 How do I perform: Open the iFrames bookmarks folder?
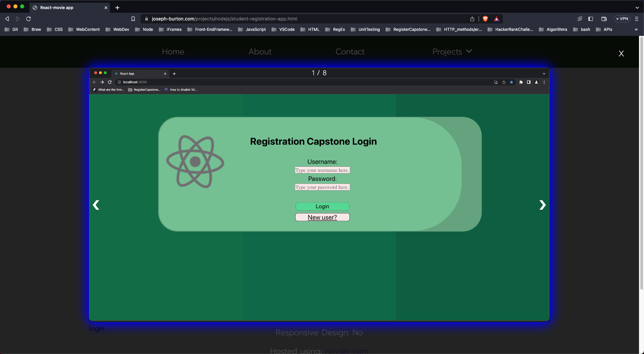click(x=170, y=30)
